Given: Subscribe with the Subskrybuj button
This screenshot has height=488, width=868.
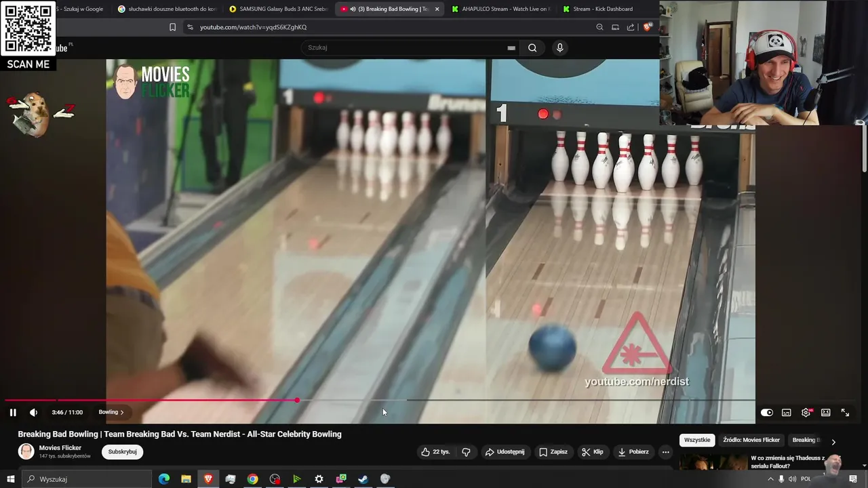Looking at the screenshot, I should [x=122, y=452].
